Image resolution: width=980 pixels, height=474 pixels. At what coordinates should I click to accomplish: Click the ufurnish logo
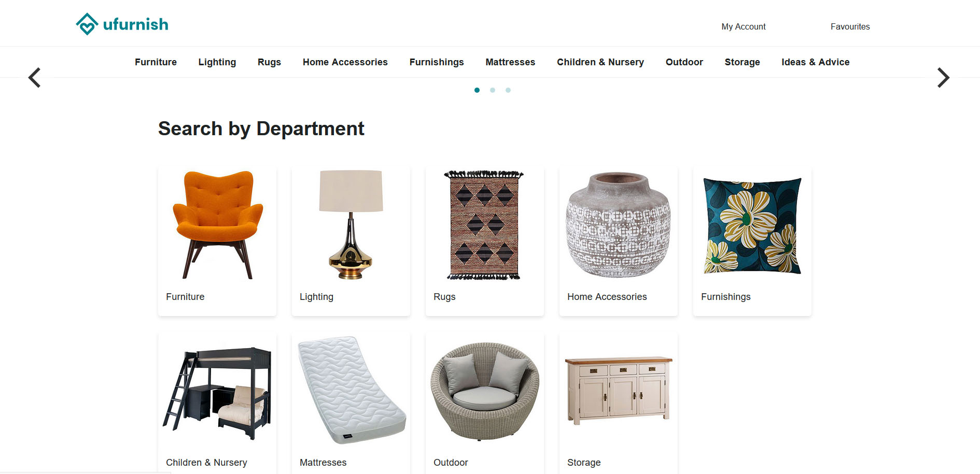click(x=122, y=24)
